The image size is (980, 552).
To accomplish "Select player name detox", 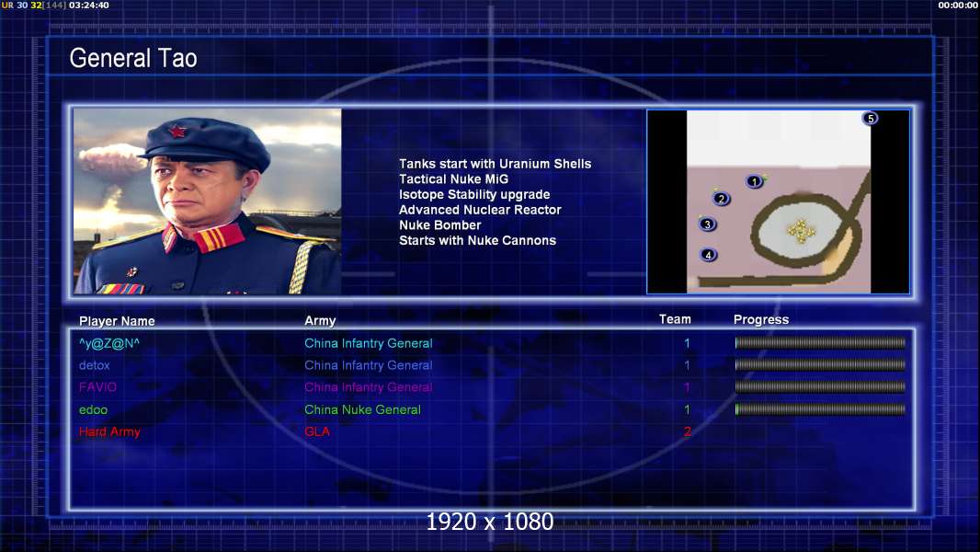I will coord(95,365).
